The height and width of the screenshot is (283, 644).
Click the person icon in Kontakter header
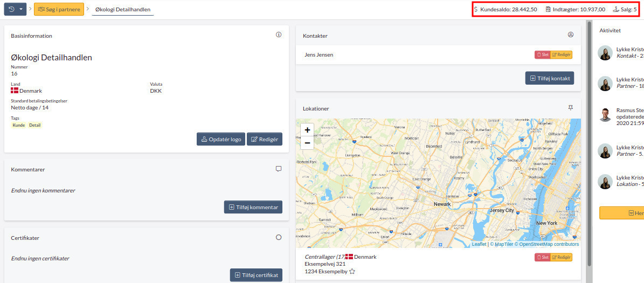[x=571, y=35]
